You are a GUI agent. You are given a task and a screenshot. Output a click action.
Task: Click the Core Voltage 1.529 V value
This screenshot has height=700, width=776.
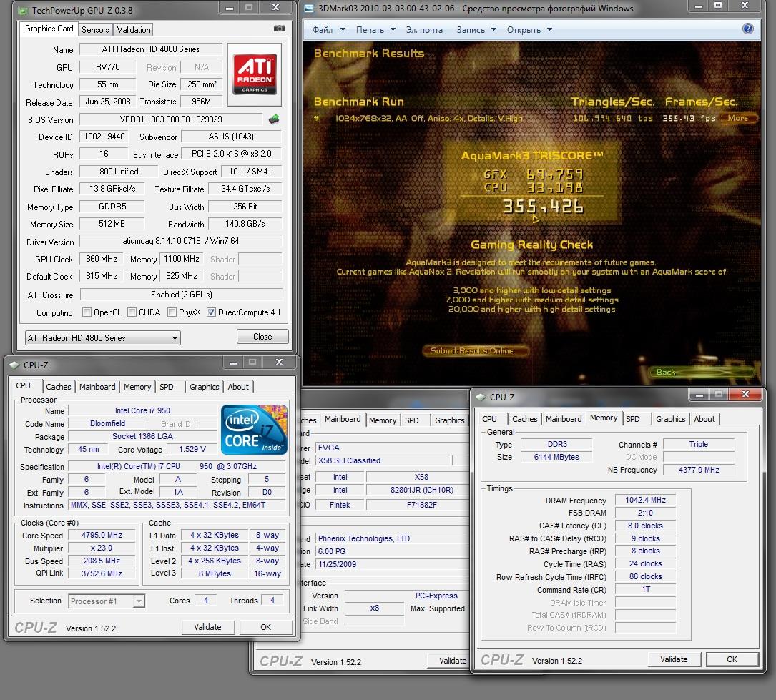tap(192, 449)
